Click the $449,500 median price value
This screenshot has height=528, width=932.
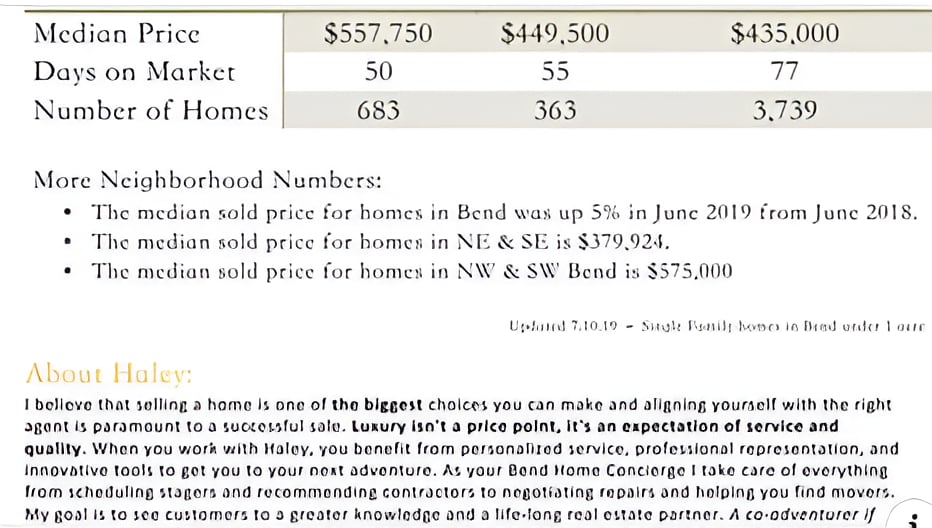pos(555,33)
